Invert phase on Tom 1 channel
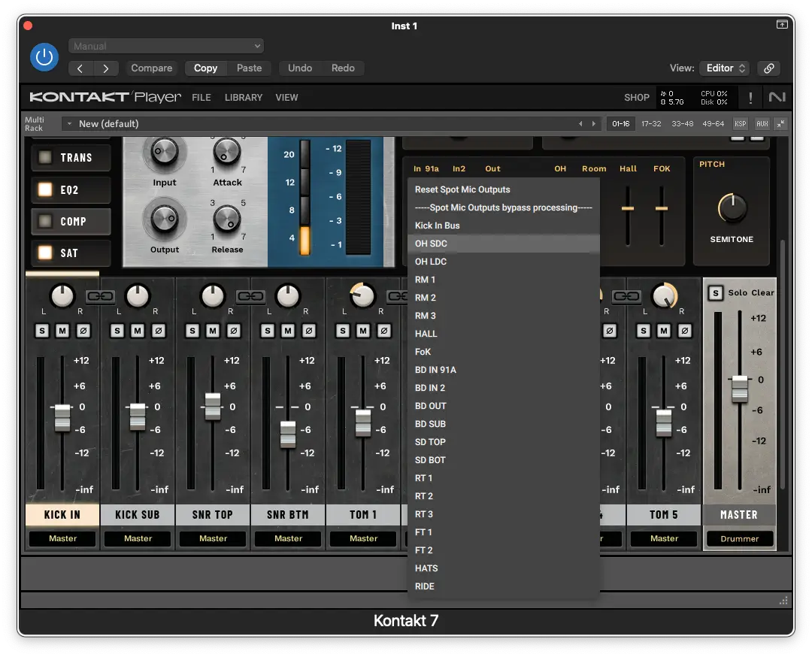 (383, 330)
